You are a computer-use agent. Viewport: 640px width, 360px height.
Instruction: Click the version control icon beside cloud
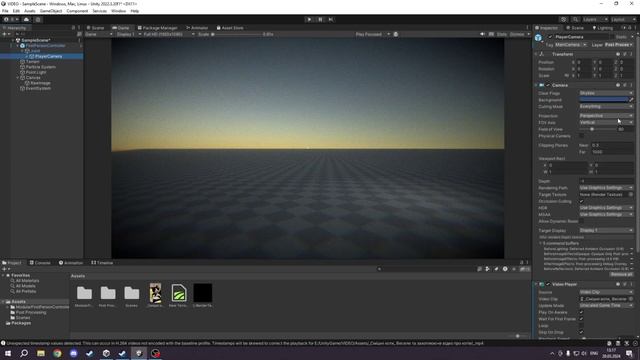tap(38, 19)
